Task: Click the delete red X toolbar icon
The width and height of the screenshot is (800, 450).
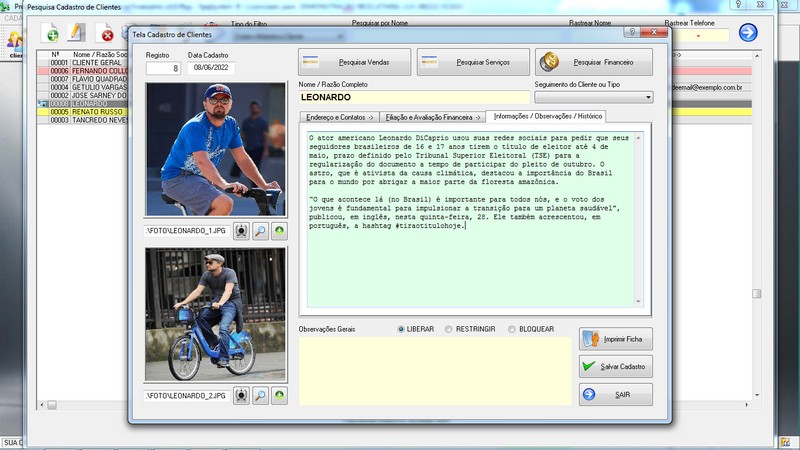Action: (x=105, y=34)
